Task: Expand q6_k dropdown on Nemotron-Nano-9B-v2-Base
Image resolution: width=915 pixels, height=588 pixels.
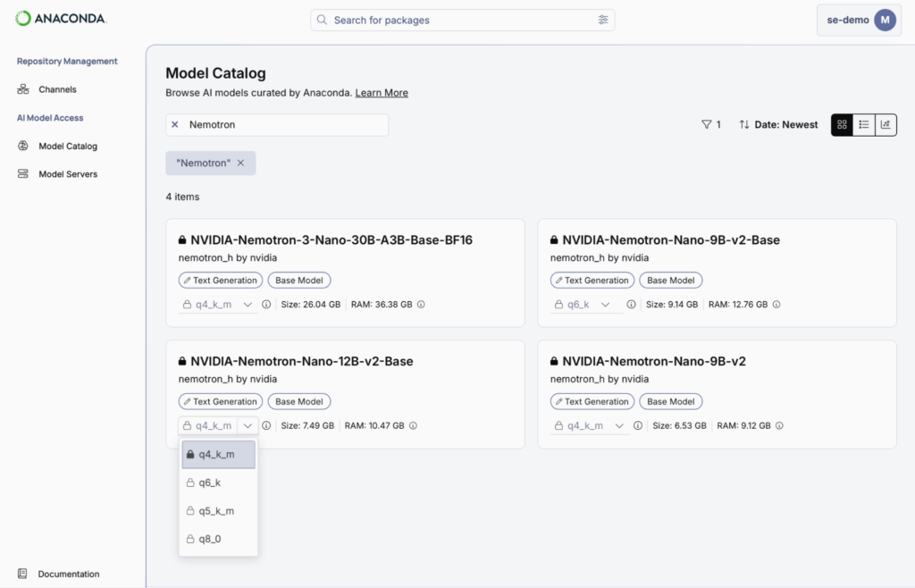Action: coord(606,305)
